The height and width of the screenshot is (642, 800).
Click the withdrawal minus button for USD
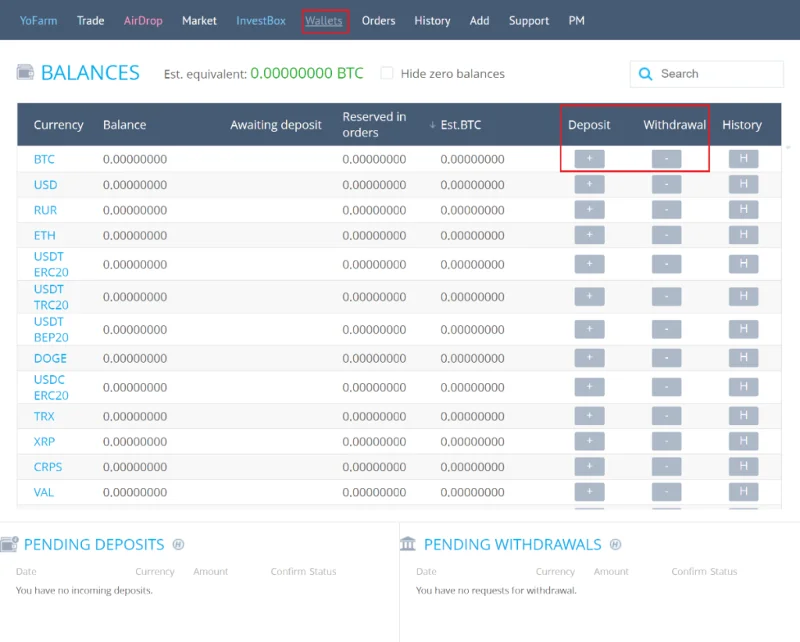pos(666,184)
